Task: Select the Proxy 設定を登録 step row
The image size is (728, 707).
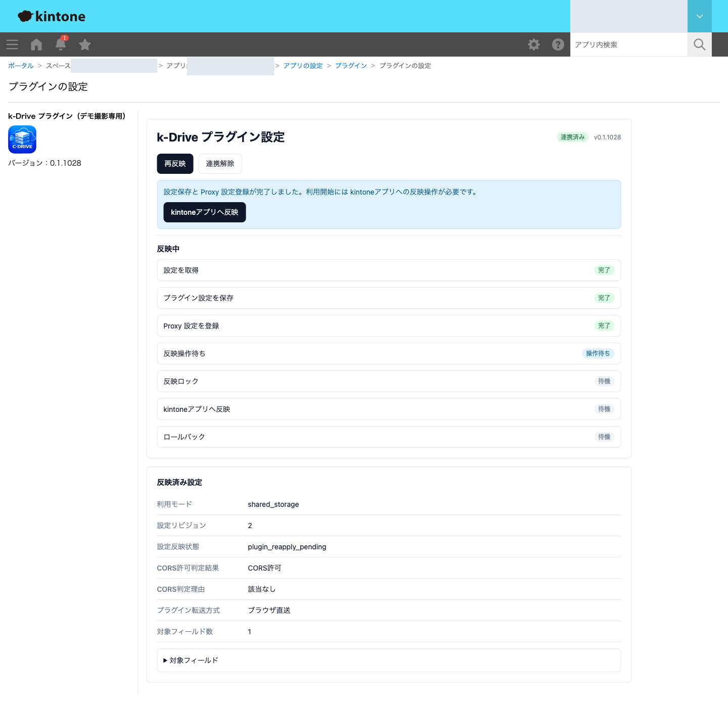Action: coord(389,326)
